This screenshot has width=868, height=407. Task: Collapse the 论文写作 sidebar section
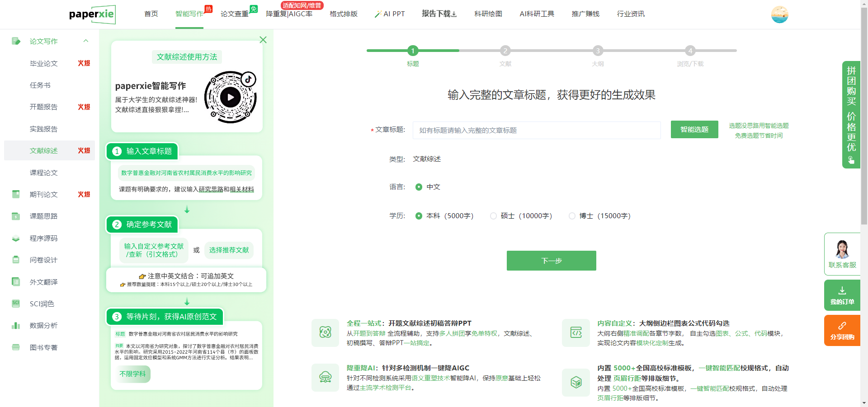(86, 41)
